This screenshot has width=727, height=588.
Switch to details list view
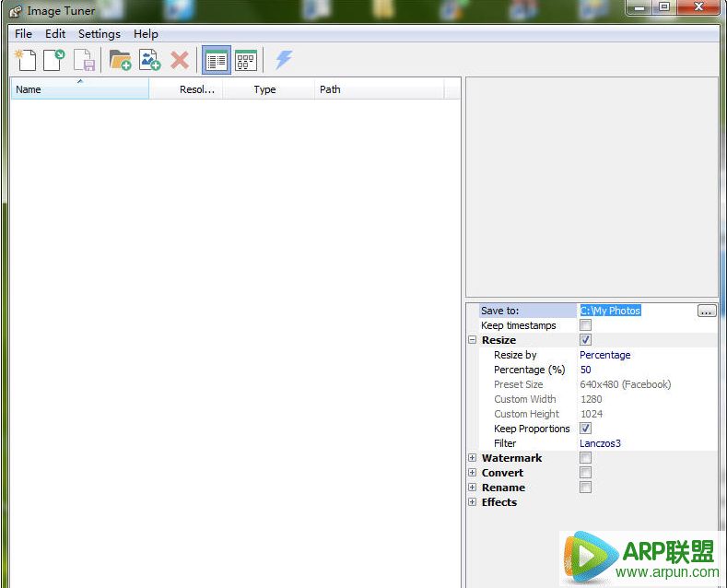click(217, 60)
